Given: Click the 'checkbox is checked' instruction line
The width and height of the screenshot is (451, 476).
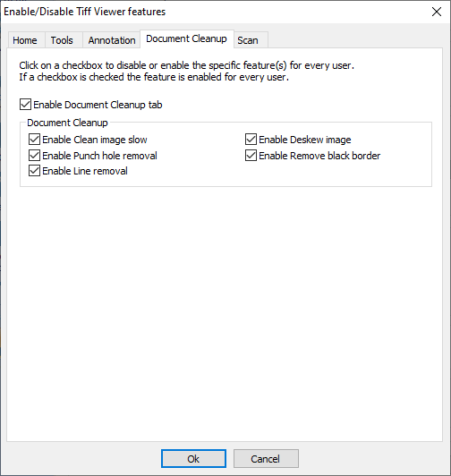Looking at the screenshot, I should click(x=154, y=77).
